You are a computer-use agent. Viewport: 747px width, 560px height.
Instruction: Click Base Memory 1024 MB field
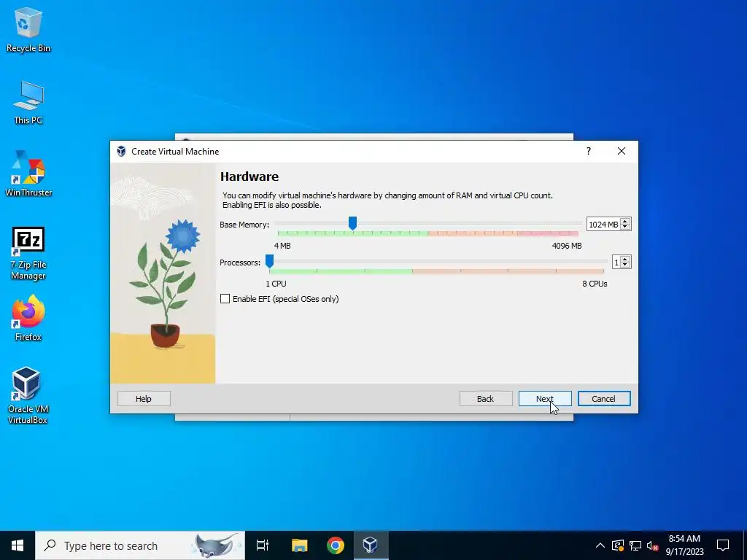[x=603, y=225]
